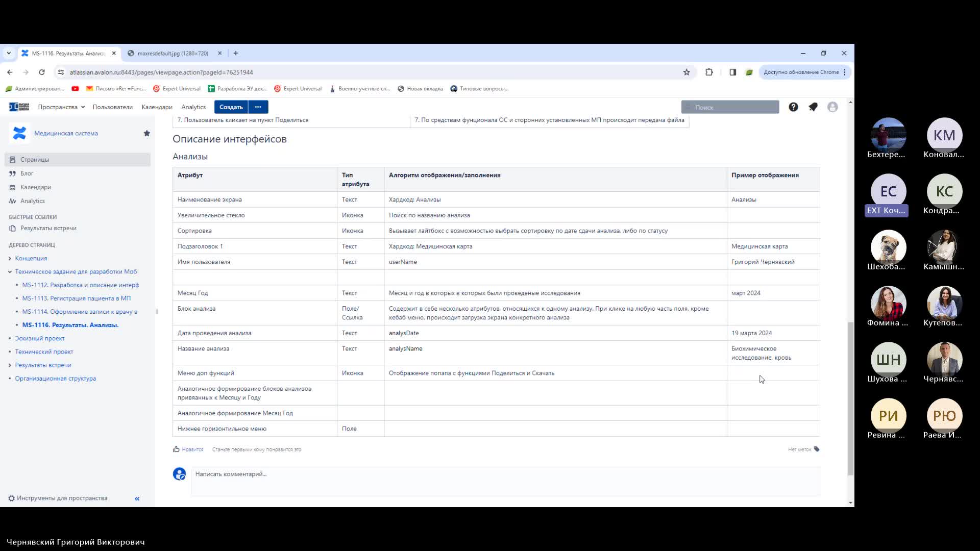Image resolution: width=980 pixels, height=551 pixels.
Task: Open space tools gear icon
Action: click(11, 498)
